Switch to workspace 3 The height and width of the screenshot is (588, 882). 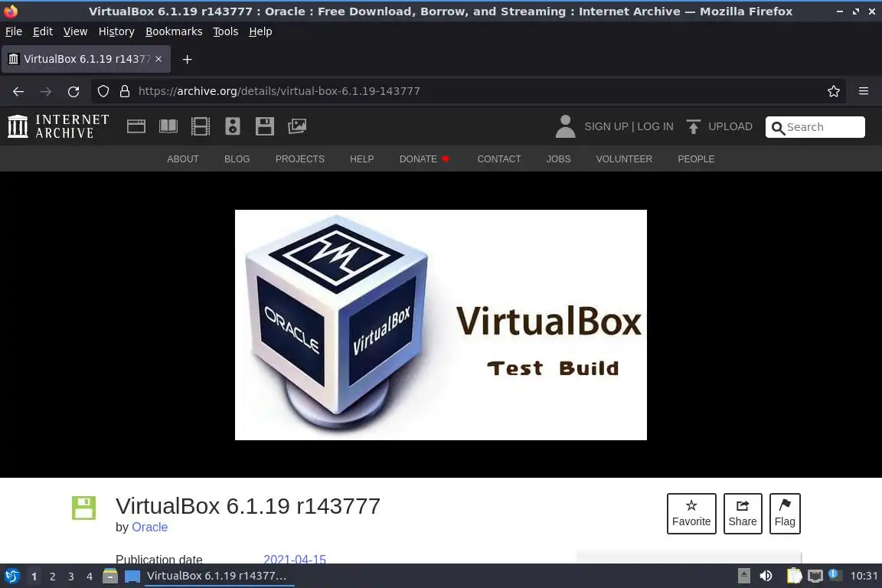pyautogui.click(x=71, y=577)
